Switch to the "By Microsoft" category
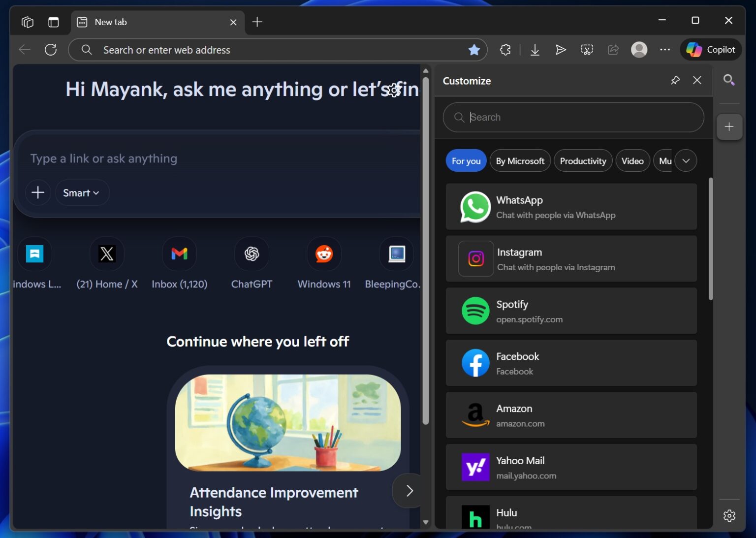Screen dimensions: 756x538 [x=520, y=160]
